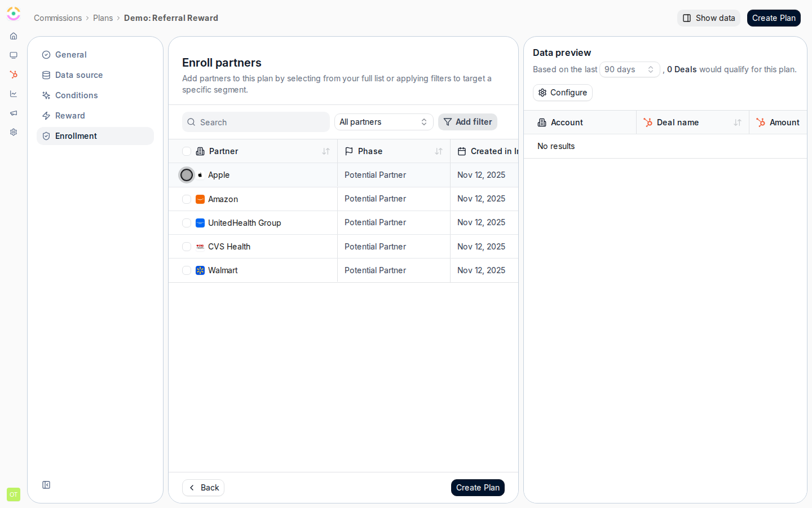Toggle the select-all Partner header checkbox
The height and width of the screenshot is (508, 812).
[187, 151]
